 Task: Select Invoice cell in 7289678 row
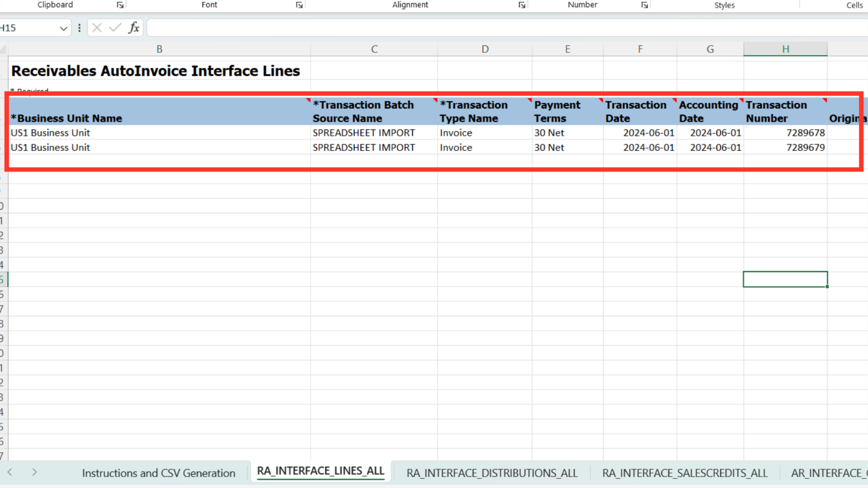pyautogui.click(x=485, y=133)
